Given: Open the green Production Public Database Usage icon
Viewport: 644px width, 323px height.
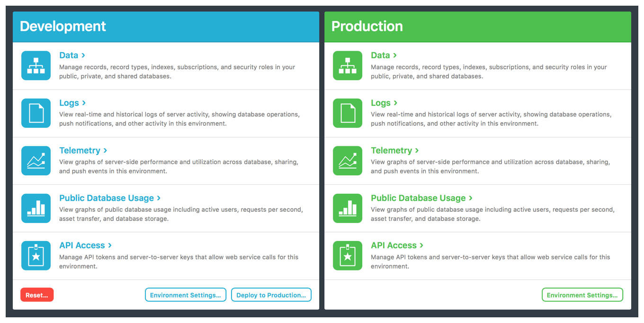Looking at the screenshot, I should pos(348,208).
